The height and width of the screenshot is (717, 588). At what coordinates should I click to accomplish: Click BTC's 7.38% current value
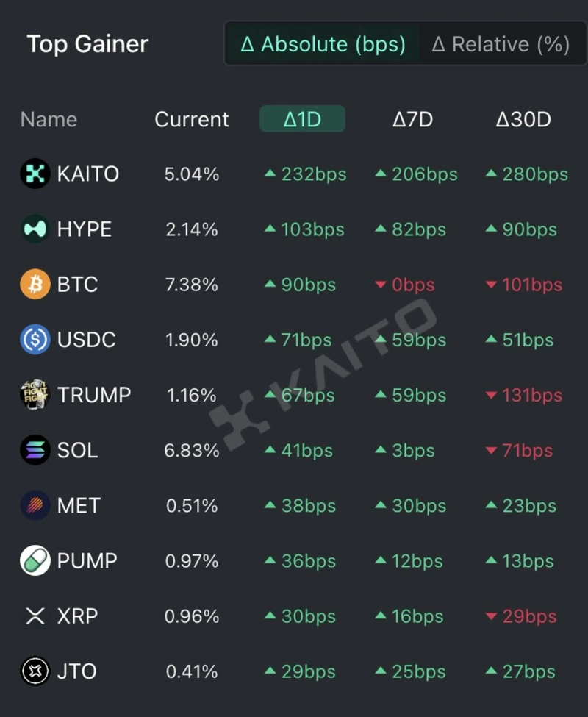pyautogui.click(x=192, y=285)
